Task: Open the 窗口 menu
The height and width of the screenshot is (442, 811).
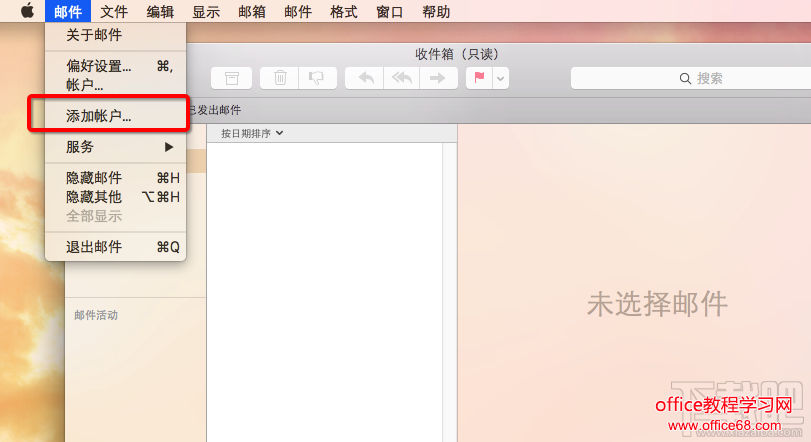Action: [x=389, y=11]
